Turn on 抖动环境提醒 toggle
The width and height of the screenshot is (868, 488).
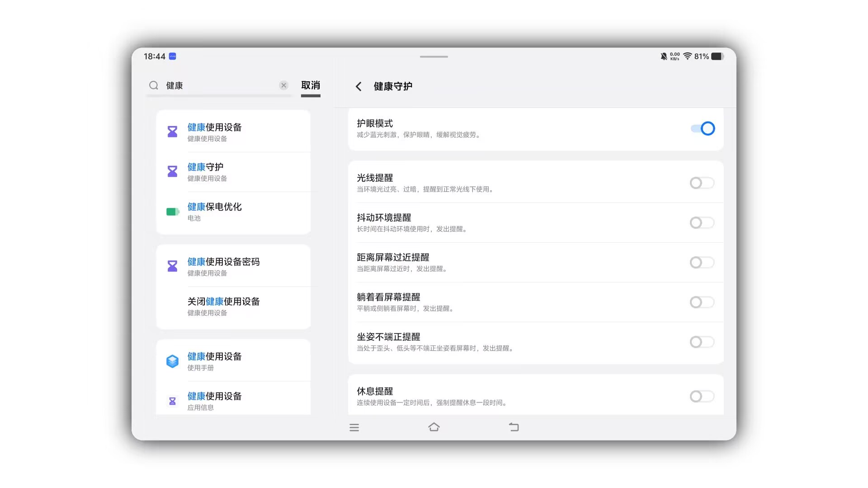pos(702,223)
